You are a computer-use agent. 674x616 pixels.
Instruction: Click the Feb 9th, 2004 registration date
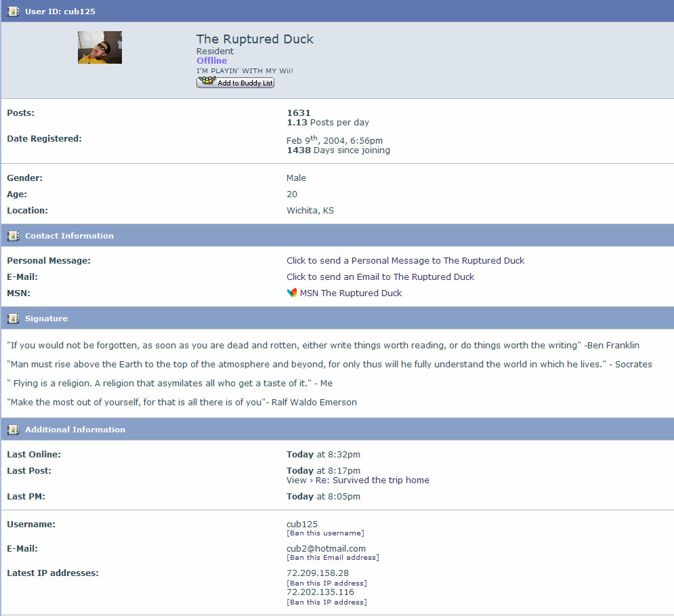pos(335,140)
